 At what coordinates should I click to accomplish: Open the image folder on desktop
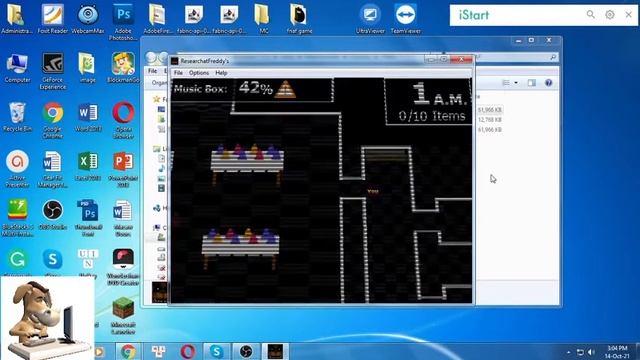87,68
